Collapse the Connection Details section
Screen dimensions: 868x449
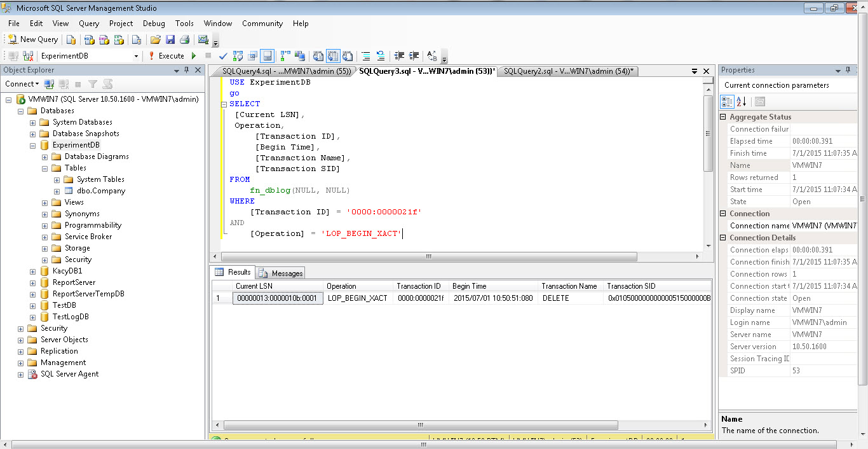(x=723, y=238)
